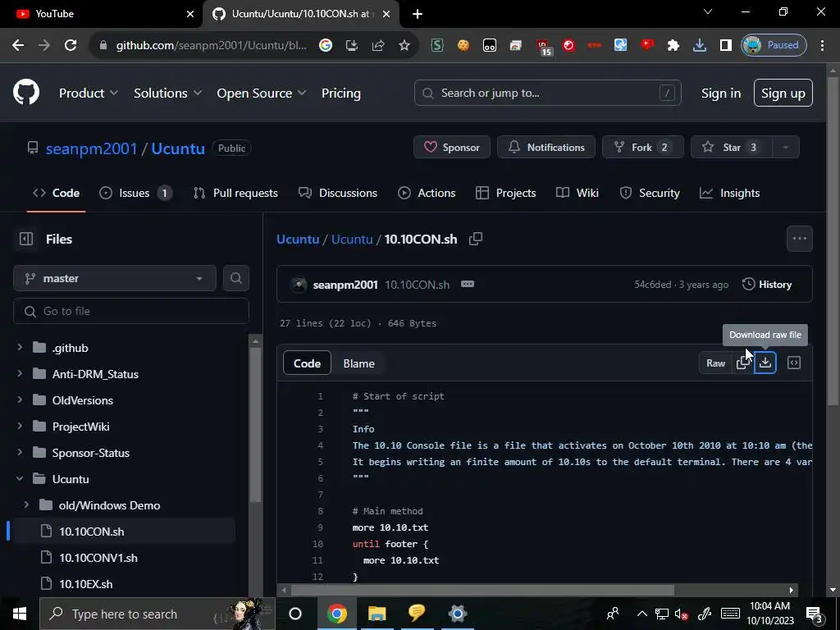This screenshot has height=630, width=840.
Task: Open Chrome downloads icon
Action: click(x=699, y=45)
